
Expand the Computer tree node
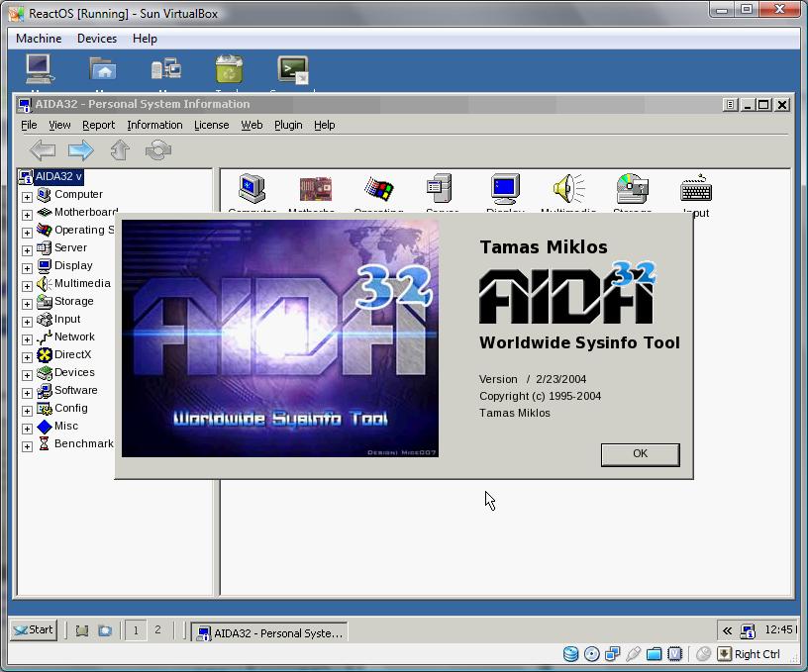[x=27, y=196]
